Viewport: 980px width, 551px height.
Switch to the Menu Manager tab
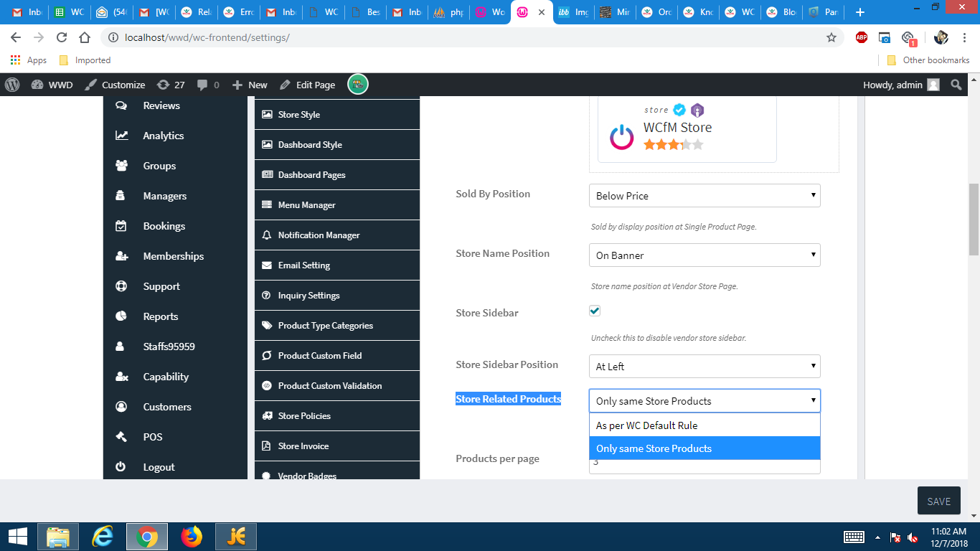337,205
